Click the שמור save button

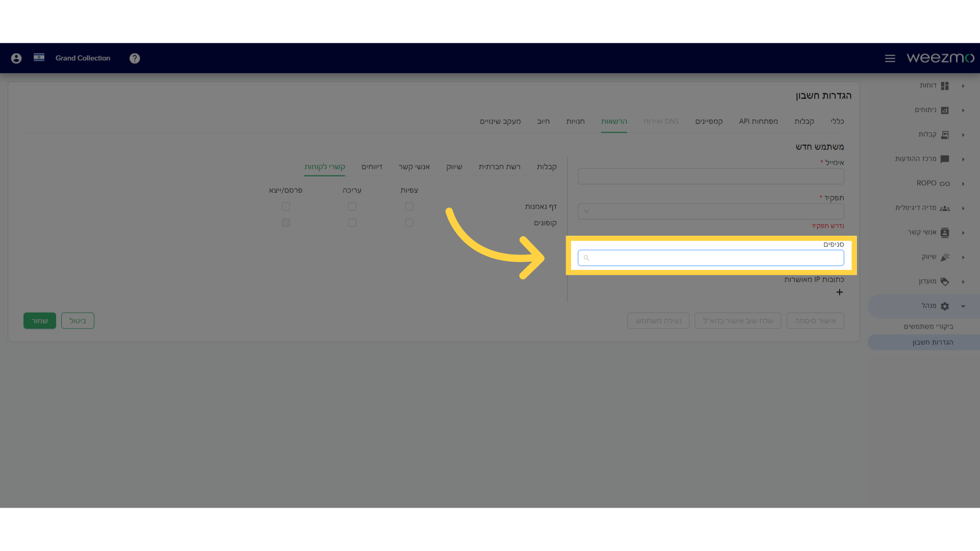click(40, 321)
